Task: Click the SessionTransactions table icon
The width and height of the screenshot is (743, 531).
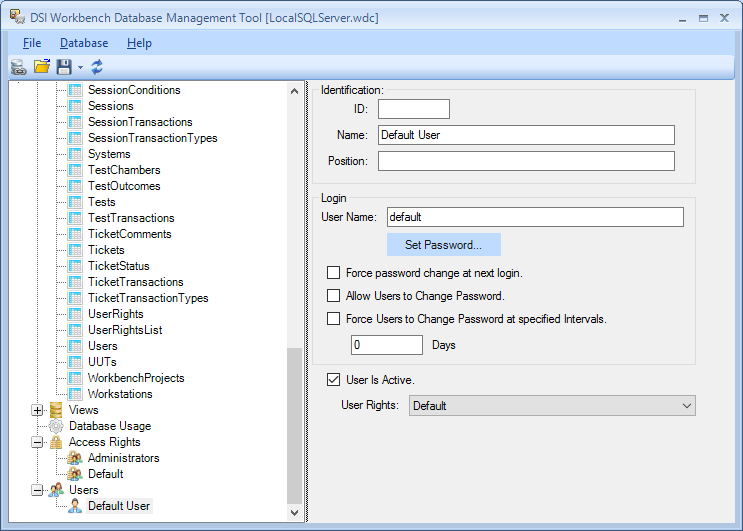Action: click(x=75, y=122)
